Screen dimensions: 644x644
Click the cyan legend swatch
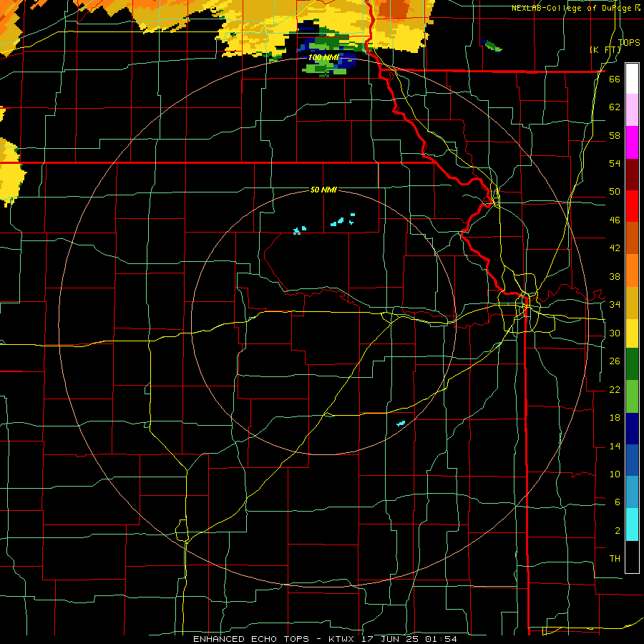632,525
